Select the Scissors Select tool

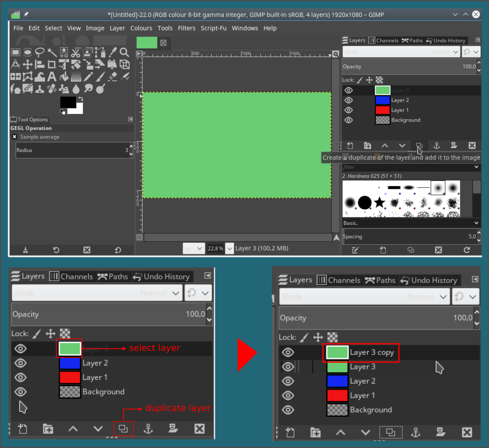point(76,52)
